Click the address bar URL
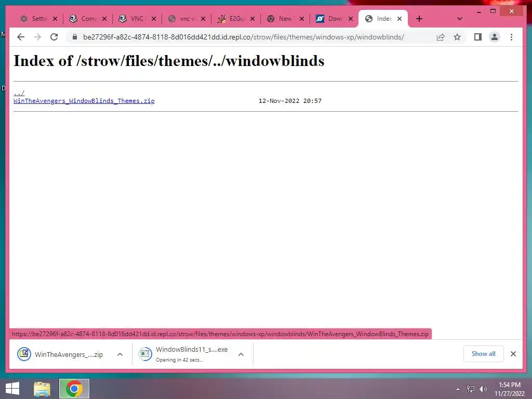 (244, 37)
